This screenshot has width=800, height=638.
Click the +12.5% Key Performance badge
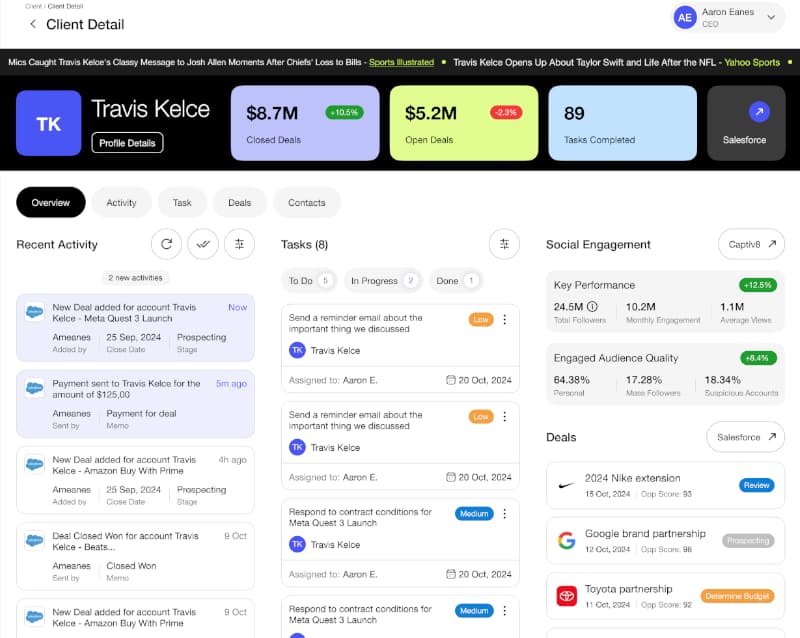[x=758, y=285]
